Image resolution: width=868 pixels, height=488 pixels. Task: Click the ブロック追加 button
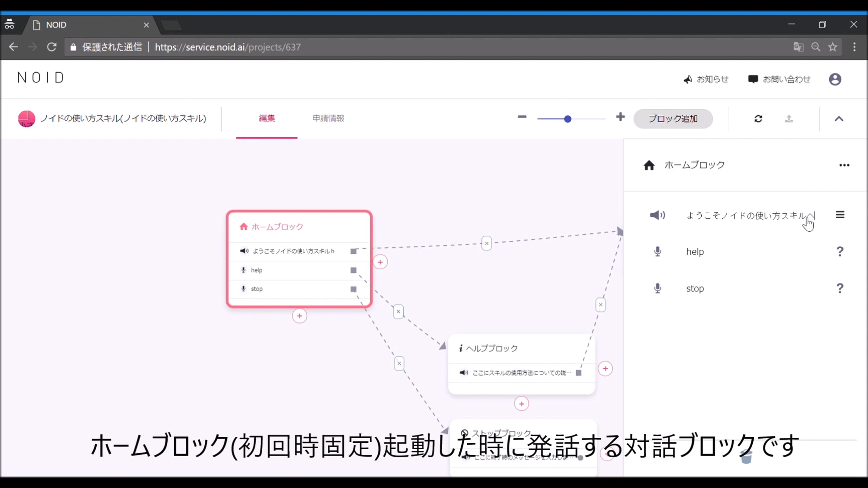click(x=673, y=119)
